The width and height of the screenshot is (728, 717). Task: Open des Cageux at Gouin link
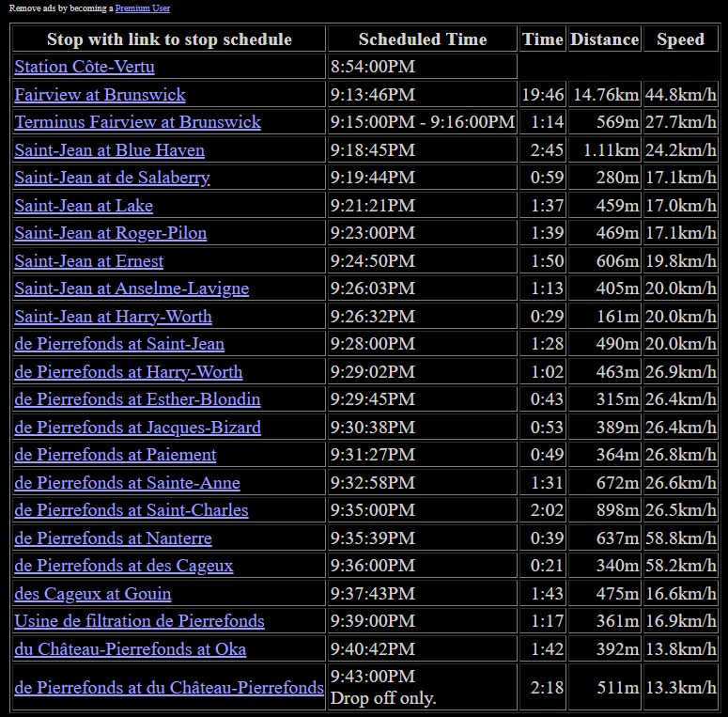point(93,594)
